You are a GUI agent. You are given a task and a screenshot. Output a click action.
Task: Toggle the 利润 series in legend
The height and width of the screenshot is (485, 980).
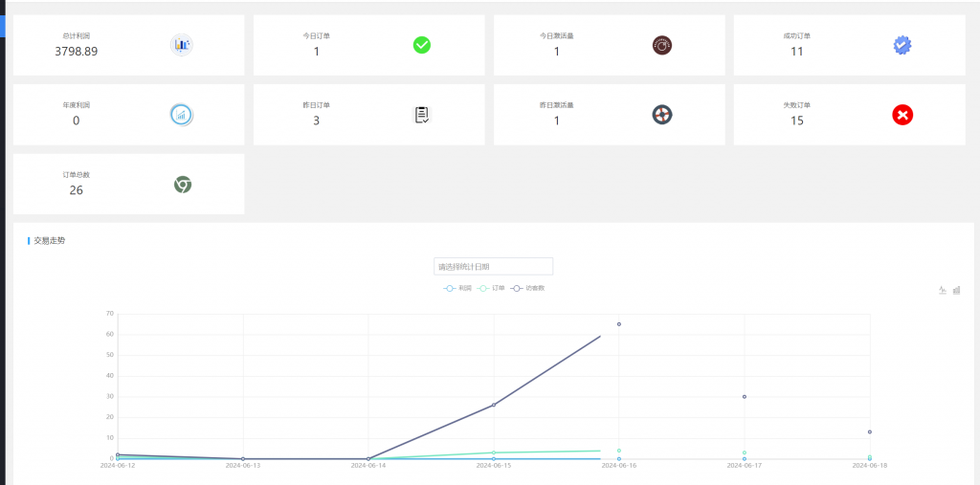tap(457, 288)
